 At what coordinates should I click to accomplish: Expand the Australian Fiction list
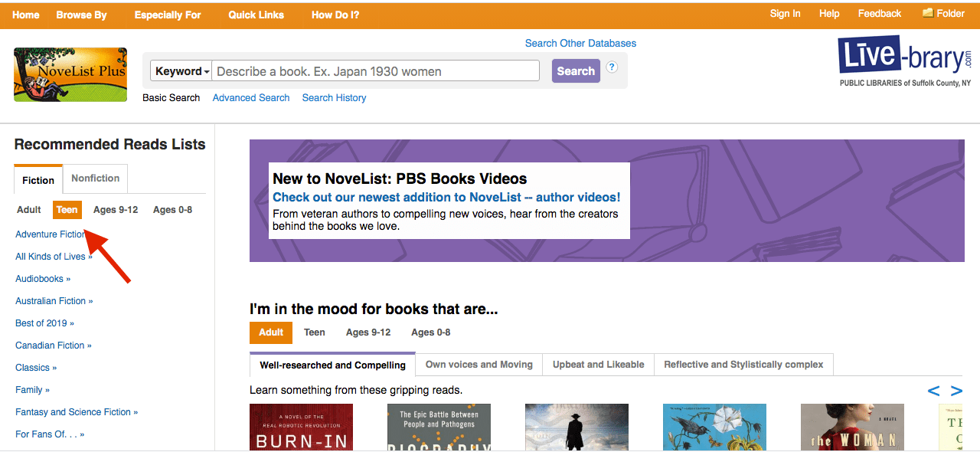pyautogui.click(x=54, y=301)
